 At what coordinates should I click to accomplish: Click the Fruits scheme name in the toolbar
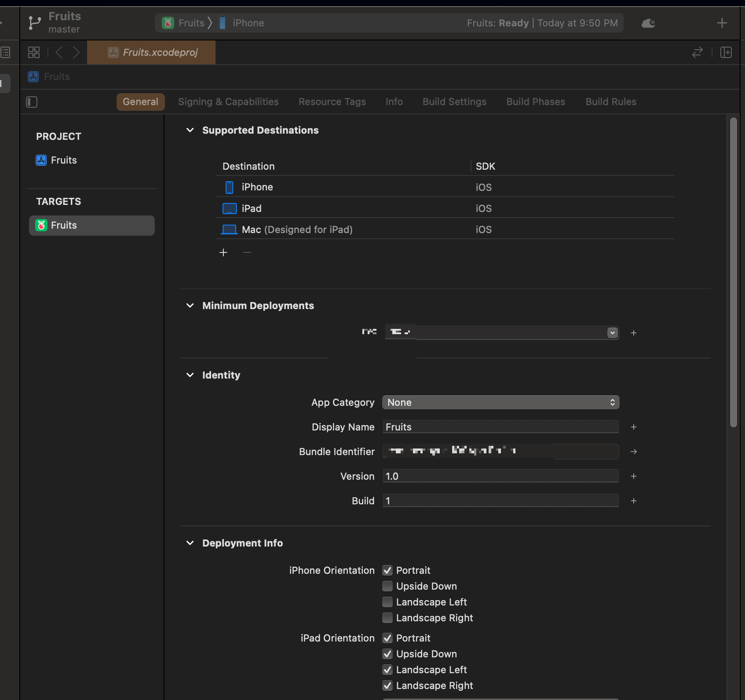click(x=191, y=23)
